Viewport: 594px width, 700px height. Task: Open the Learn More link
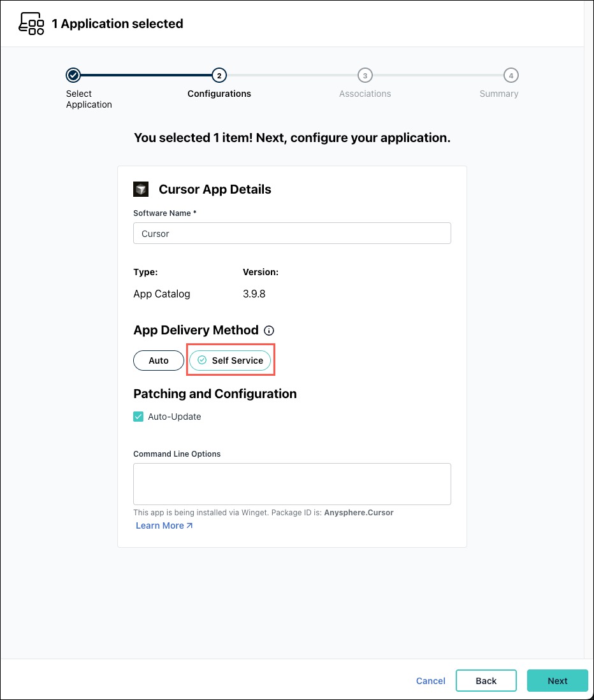[164, 525]
